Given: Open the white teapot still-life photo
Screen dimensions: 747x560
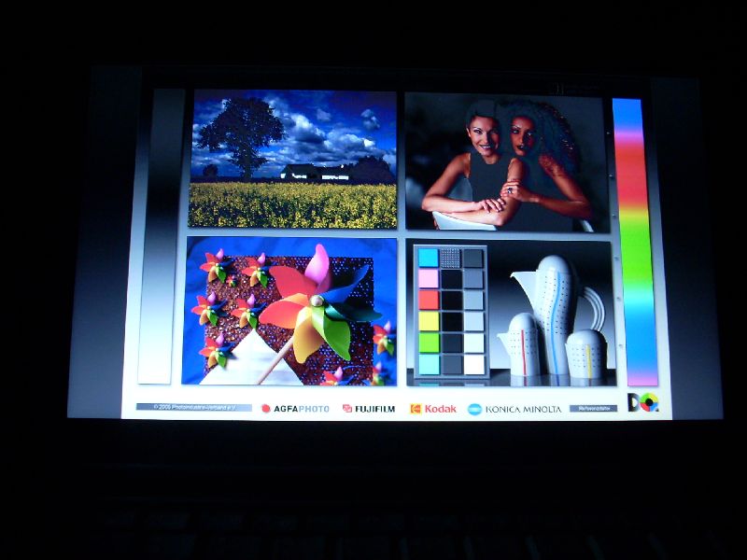Looking at the screenshot, I should pos(511,314).
